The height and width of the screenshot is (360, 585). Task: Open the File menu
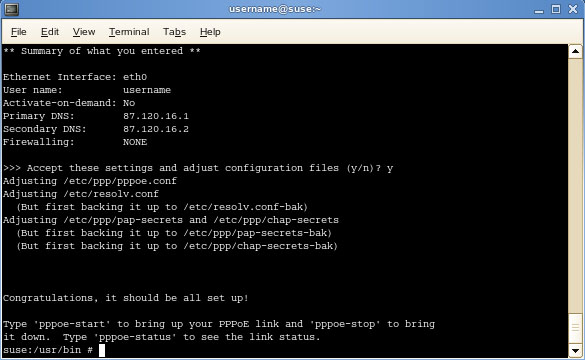pyautogui.click(x=19, y=32)
